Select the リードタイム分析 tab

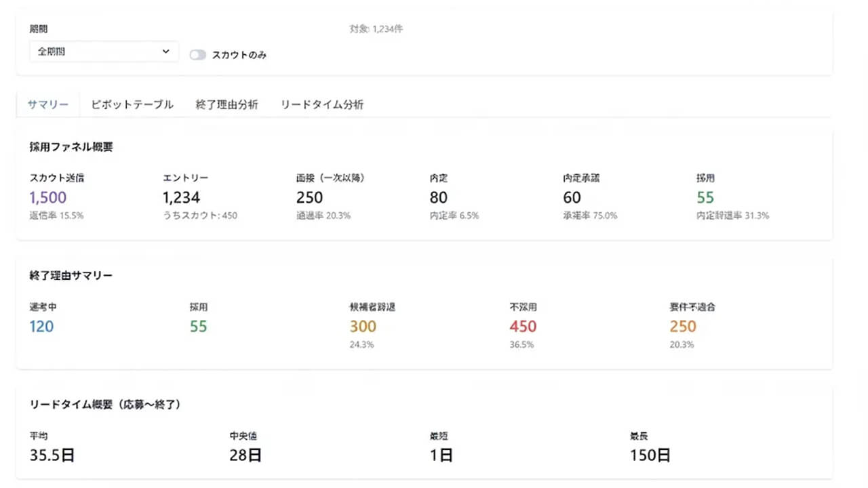click(x=321, y=104)
